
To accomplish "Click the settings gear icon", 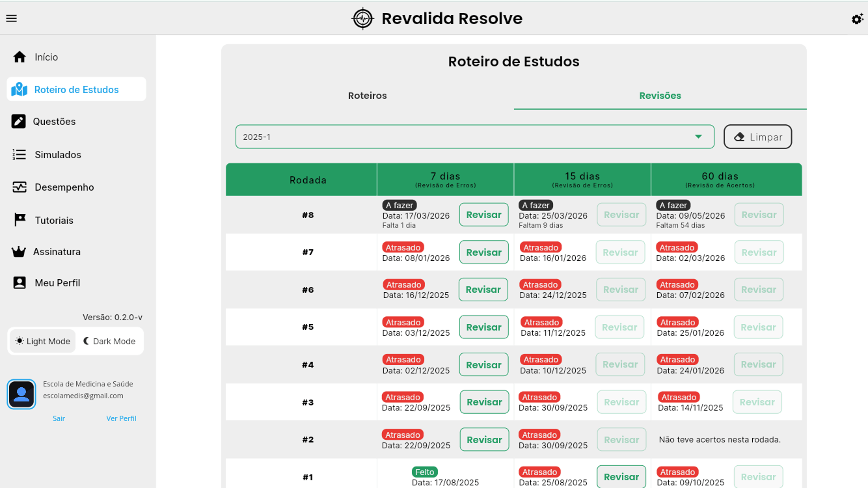I will pyautogui.click(x=858, y=19).
